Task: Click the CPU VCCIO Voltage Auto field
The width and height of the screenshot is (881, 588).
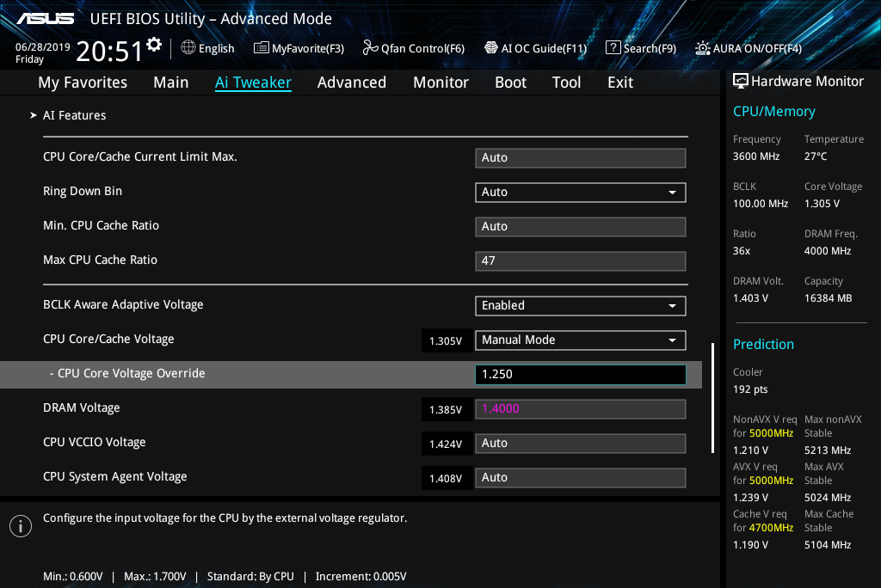Action: pos(581,443)
